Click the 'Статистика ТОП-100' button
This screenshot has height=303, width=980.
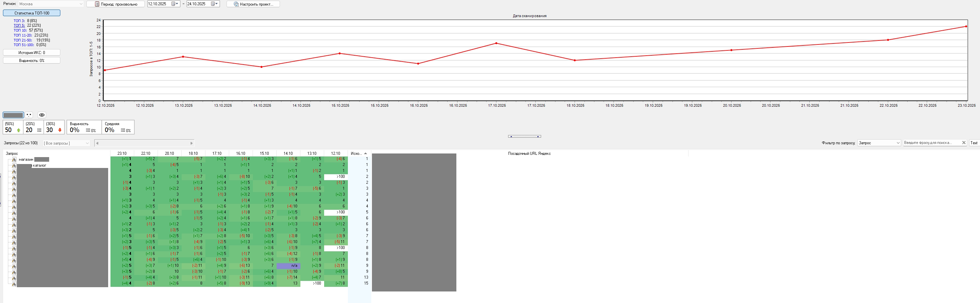click(x=32, y=13)
